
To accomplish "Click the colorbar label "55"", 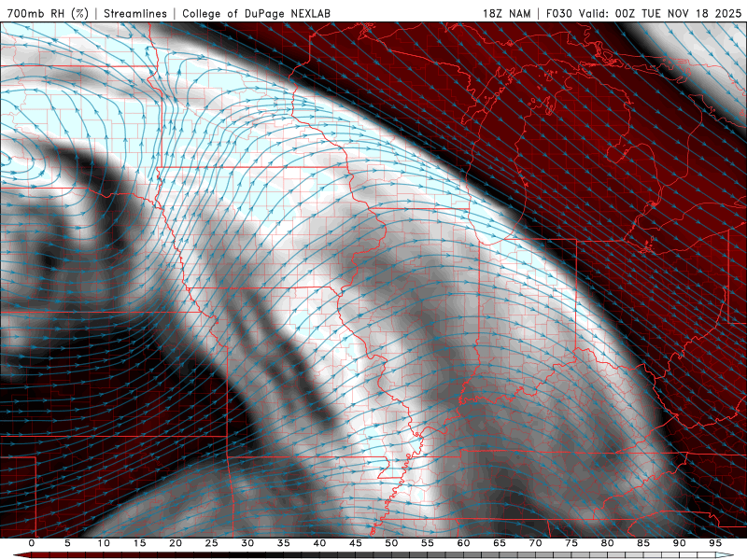I will point(428,543).
